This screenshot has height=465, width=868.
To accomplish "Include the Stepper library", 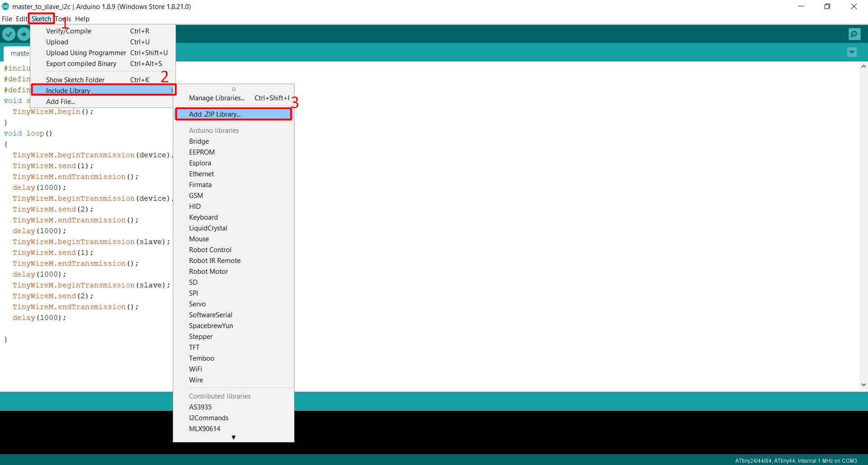I will click(x=233, y=337).
